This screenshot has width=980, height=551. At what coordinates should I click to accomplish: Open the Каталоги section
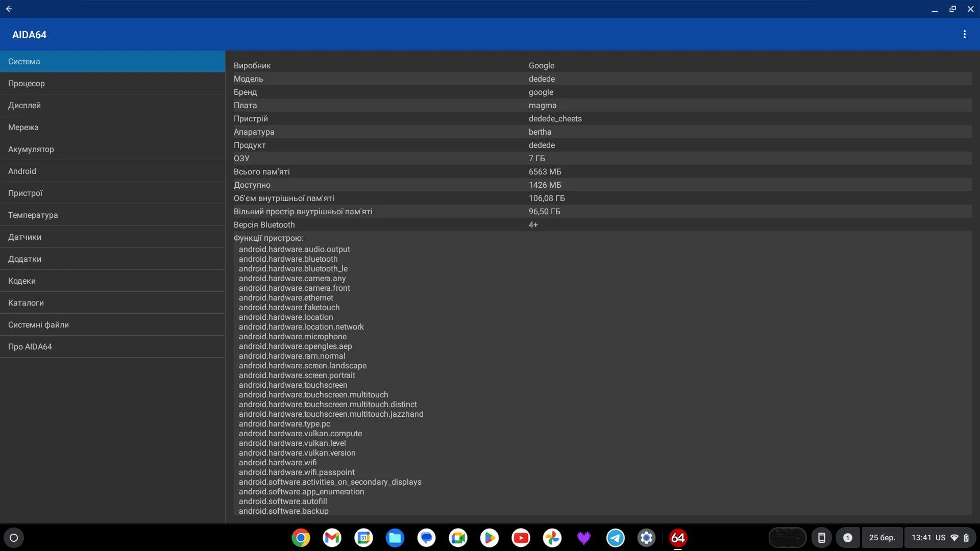coord(112,303)
